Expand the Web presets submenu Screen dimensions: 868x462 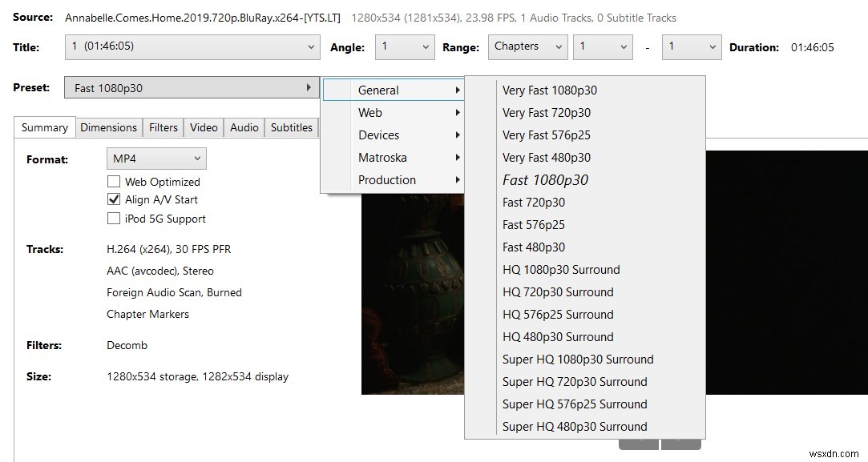click(x=393, y=112)
